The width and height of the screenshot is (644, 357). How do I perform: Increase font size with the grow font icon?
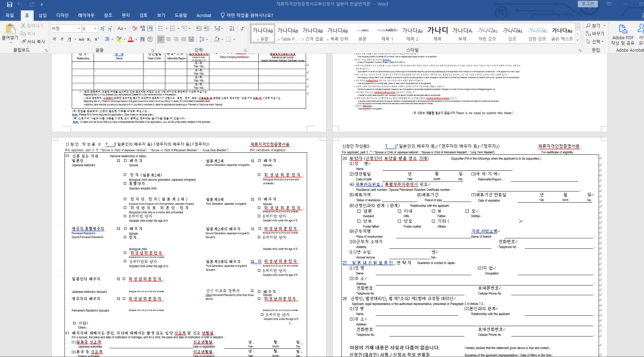pyautogui.click(x=102, y=28)
